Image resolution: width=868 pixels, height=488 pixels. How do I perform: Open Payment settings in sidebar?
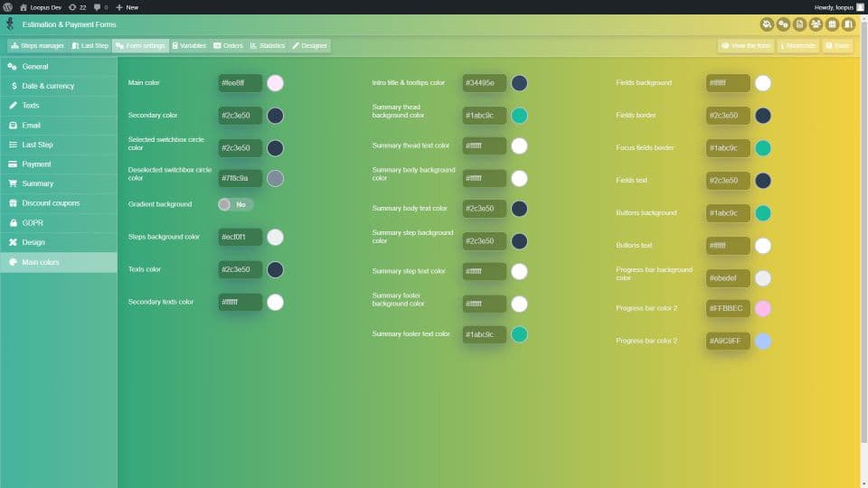point(59,164)
